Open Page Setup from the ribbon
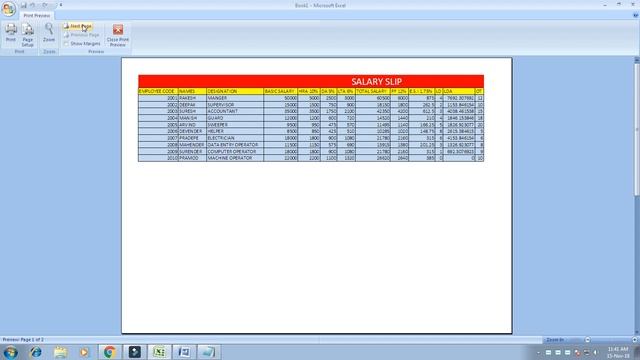This screenshot has width=640, height=360. 28,35
